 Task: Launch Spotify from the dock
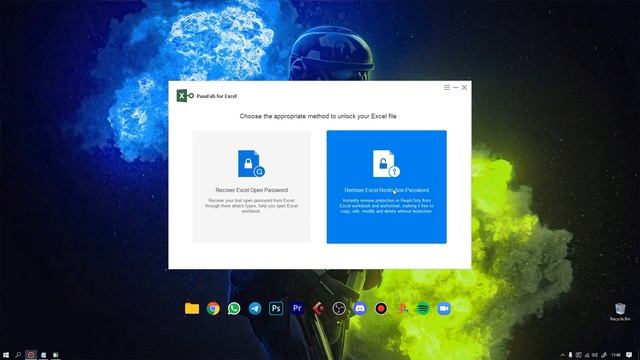[423, 309]
